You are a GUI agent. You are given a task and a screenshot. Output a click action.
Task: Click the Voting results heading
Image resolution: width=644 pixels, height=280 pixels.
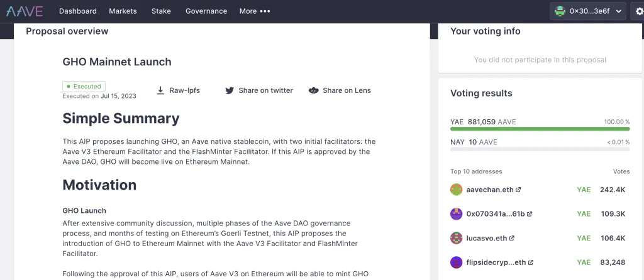[481, 93]
